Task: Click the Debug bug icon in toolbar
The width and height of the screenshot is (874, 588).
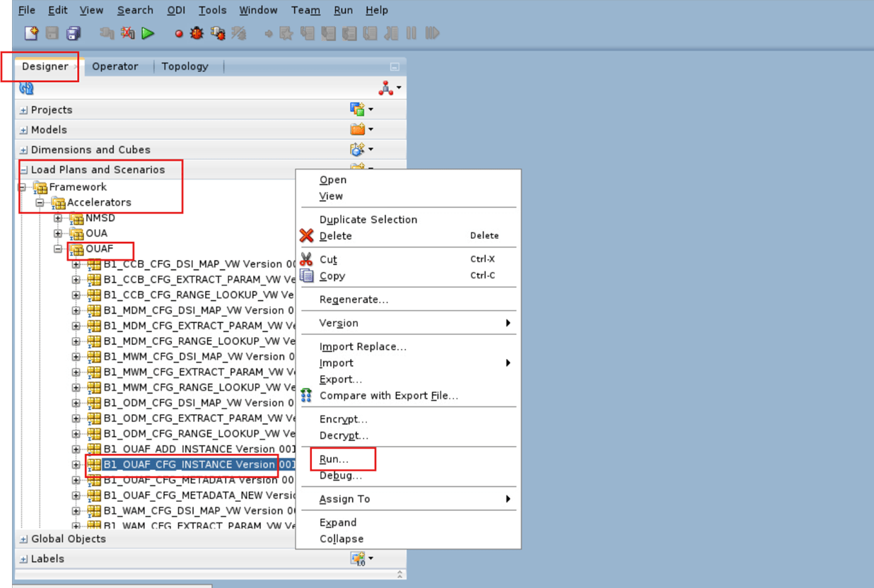Action: 196,33
